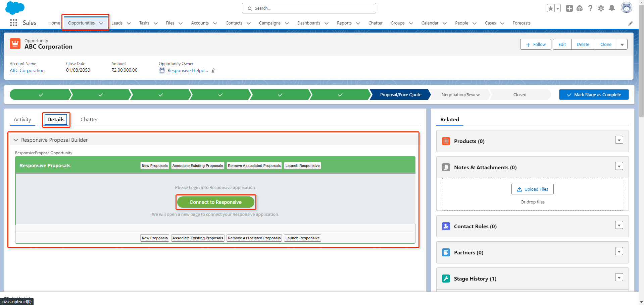This screenshot has width=644, height=305.
Task: Click the Notes & Attachments icon
Action: click(446, 167)
